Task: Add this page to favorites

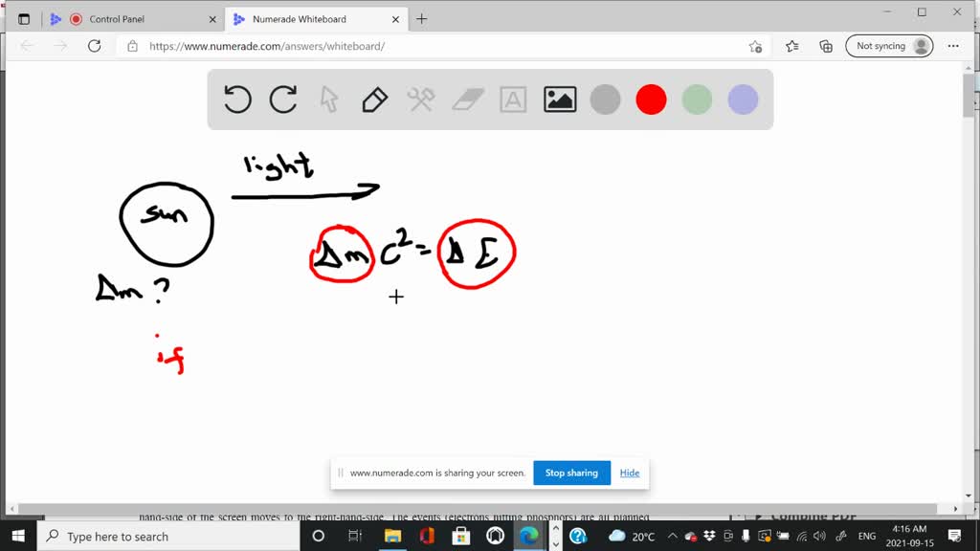Action: (756, 46)
